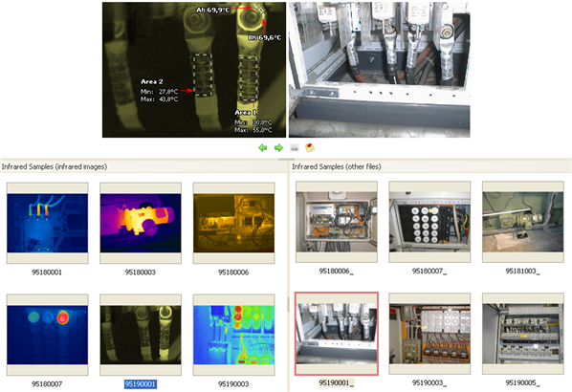This screenshot has width=572, height=392.
Task: Open the large visual photo preview
Action: (380, 70)
